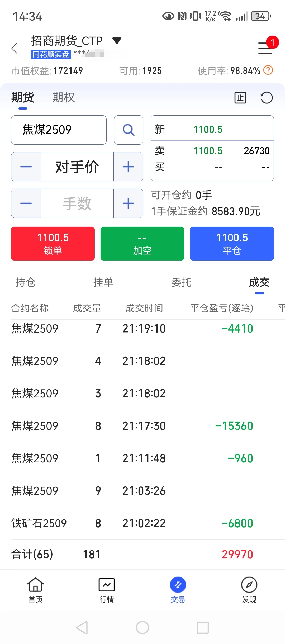The image size is (285, 644).
Task: Decrease price with minus beside 对手价
Action: [26, 167]
